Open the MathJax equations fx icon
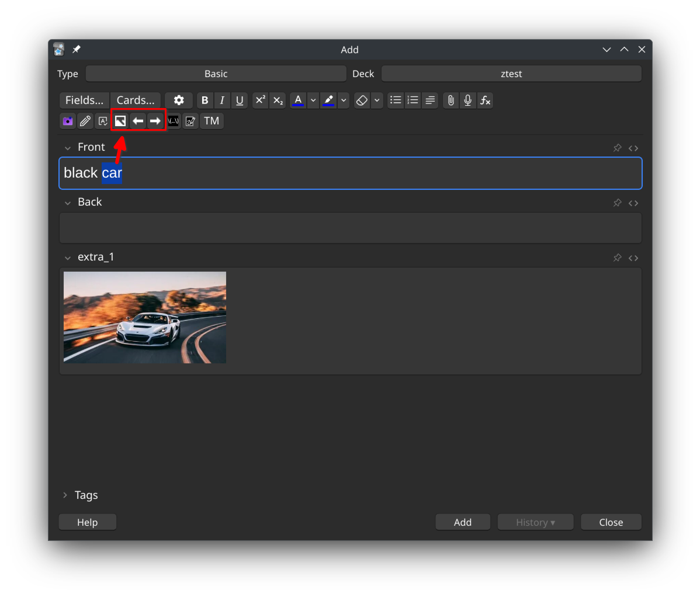The image size is (700, 597). (x=485, y=100)
